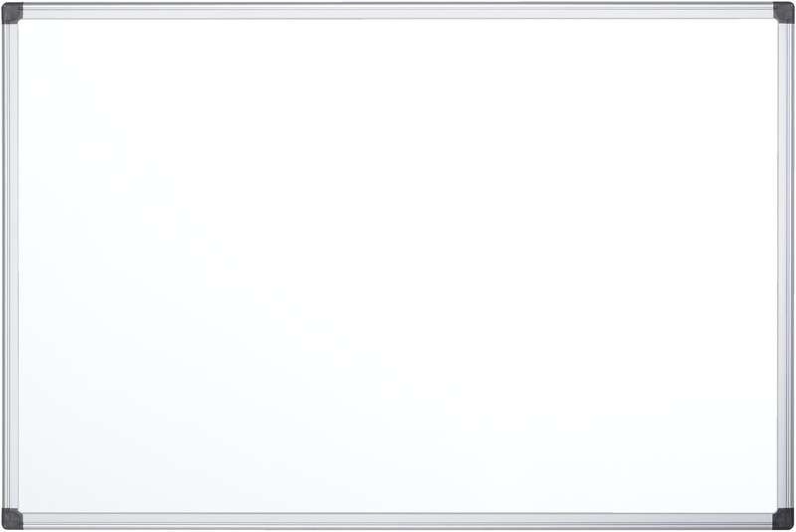Click the middle of the right frame edge
Screen dimensions: 796x532
tap(785, 266)
